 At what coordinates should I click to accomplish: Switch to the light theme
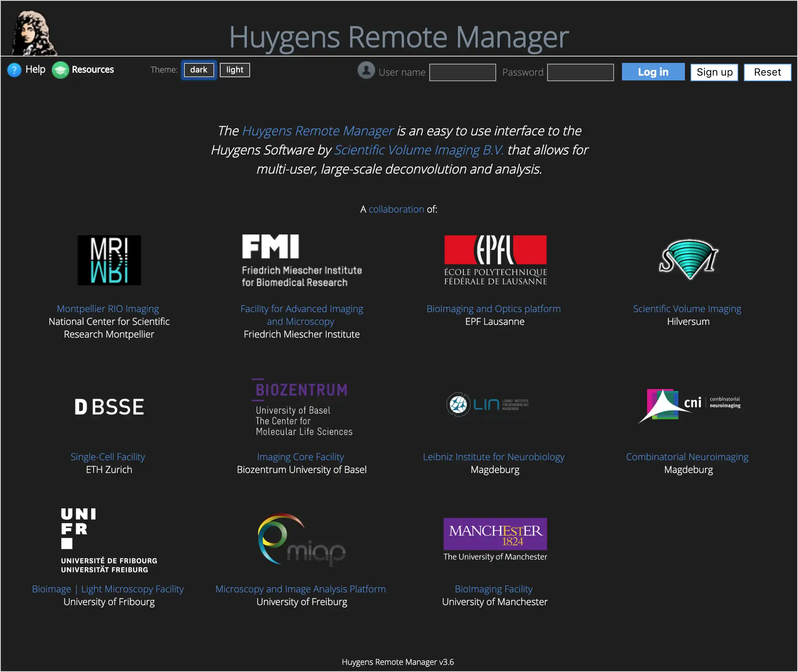coord(235,70)
